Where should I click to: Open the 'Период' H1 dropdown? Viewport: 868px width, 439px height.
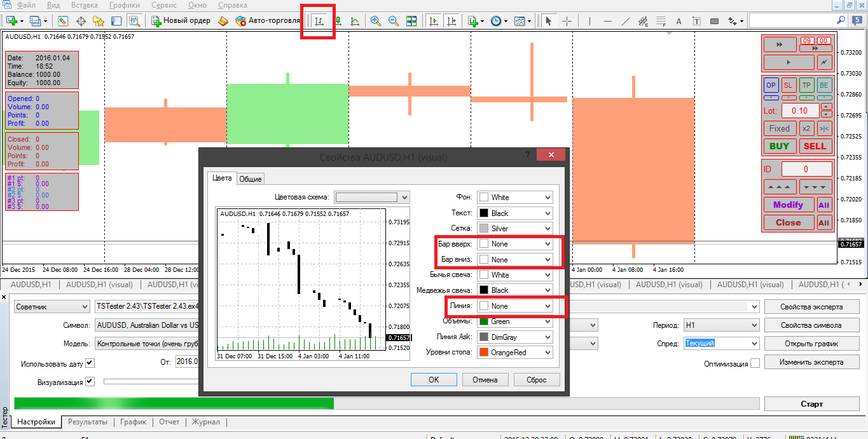pos(721,325)
